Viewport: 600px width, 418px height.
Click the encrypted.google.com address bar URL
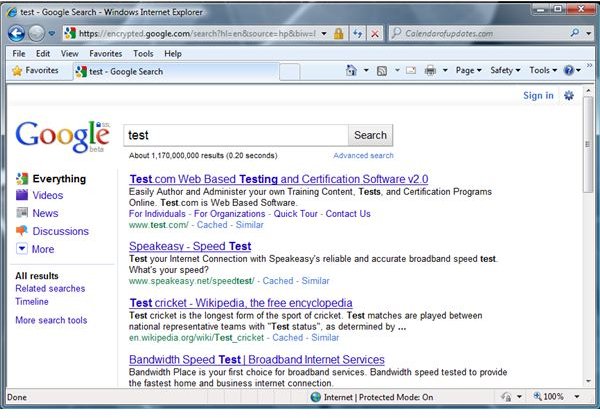pos(197,34)
